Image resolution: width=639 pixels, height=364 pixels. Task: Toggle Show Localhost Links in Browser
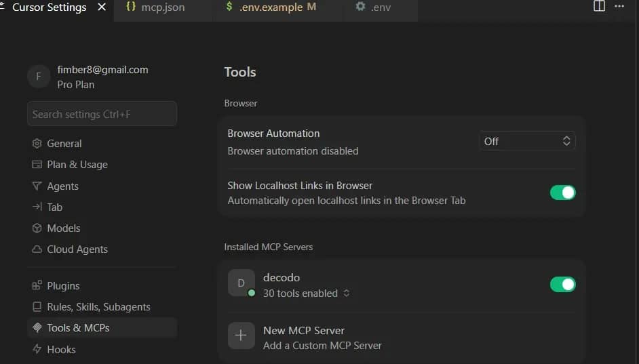click(563, 193)
